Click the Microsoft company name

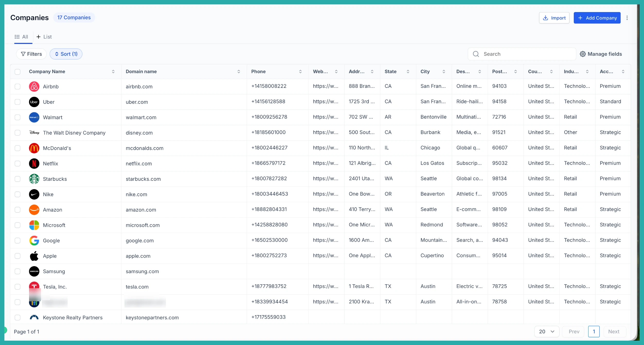(54, 225)
